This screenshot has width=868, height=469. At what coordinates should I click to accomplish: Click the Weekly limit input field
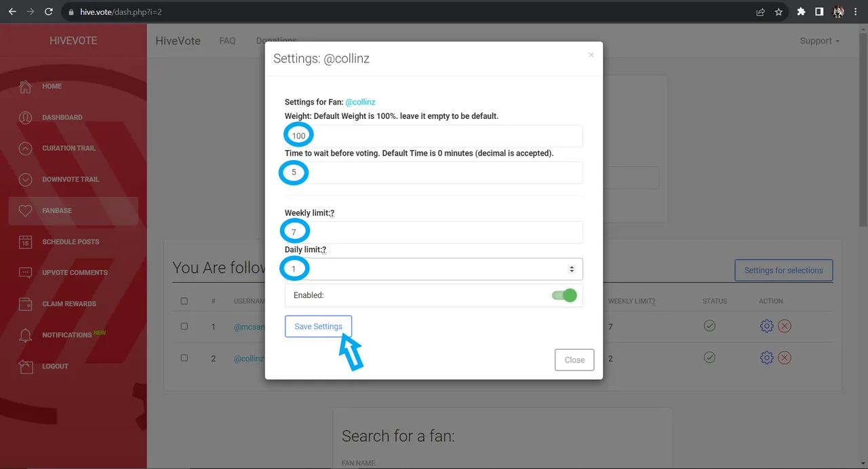click(434, 232)
